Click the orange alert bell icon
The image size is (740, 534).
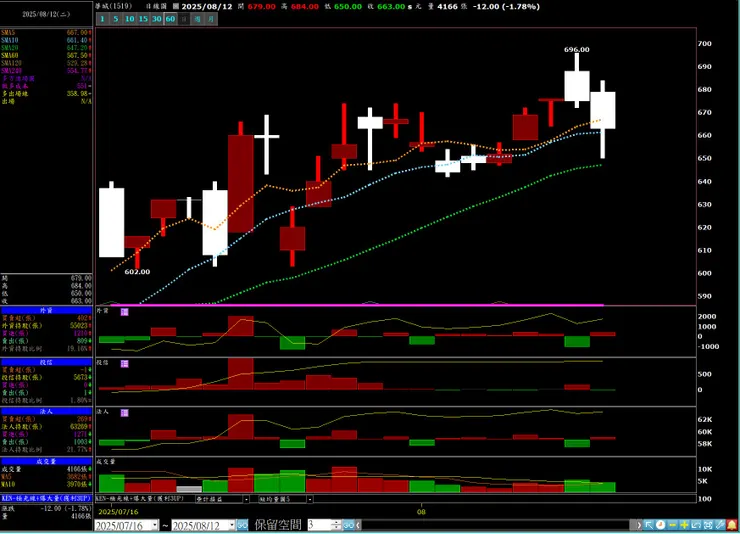[732, 525]
